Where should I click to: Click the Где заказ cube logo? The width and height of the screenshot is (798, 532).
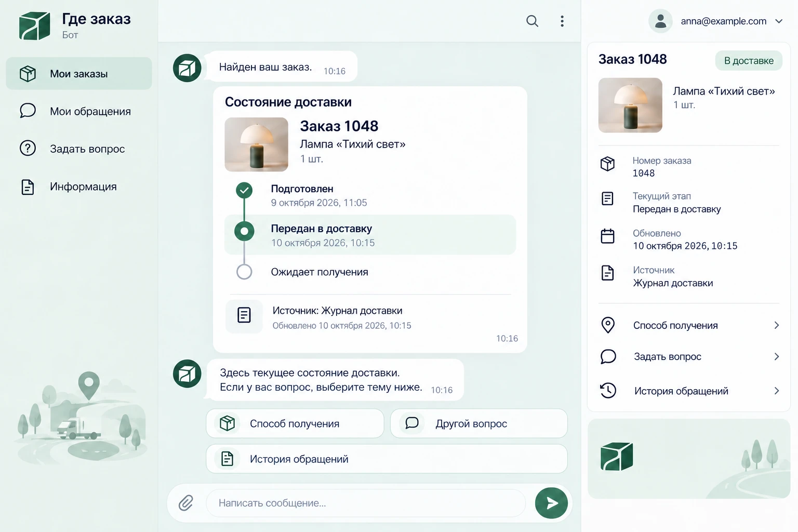click(x=35, y=26)
